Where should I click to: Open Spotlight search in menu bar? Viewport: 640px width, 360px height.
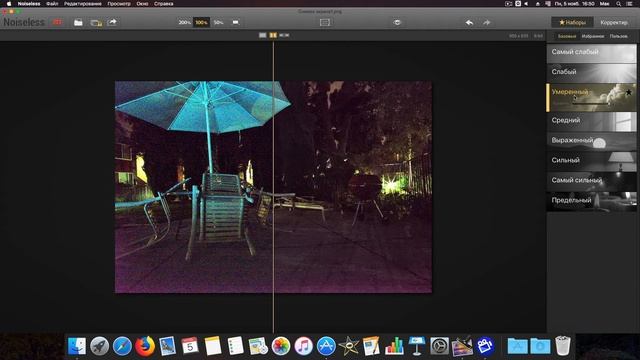point(619,4)
